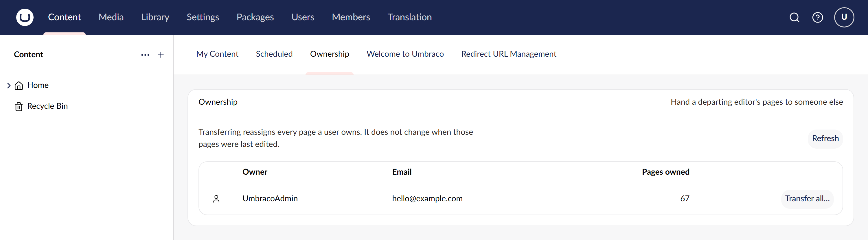Click the Home house icon

click(x=19, y=86)
